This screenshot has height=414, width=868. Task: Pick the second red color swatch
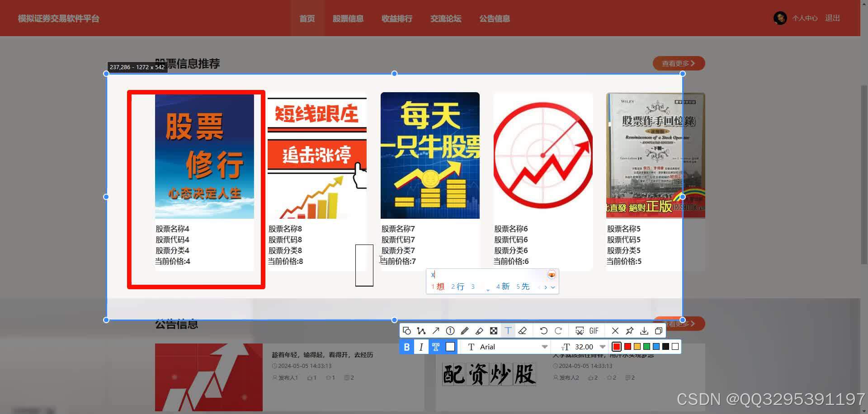pos(627,347)
